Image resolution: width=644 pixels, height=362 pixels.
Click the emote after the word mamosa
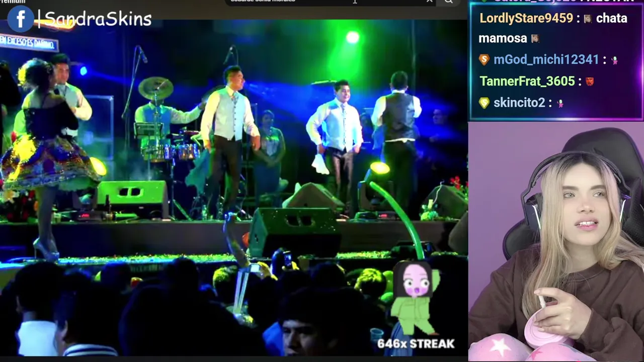coord(535,39)
